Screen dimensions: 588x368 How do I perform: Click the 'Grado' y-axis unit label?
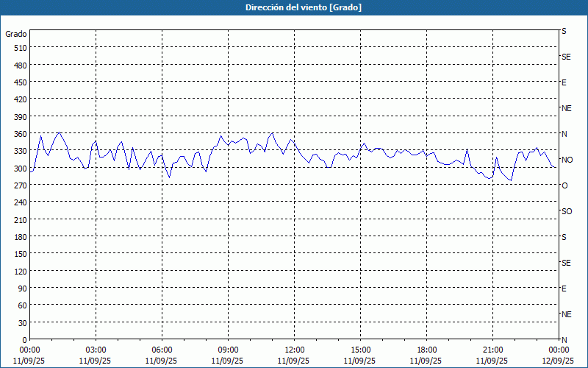click(16, 34)
